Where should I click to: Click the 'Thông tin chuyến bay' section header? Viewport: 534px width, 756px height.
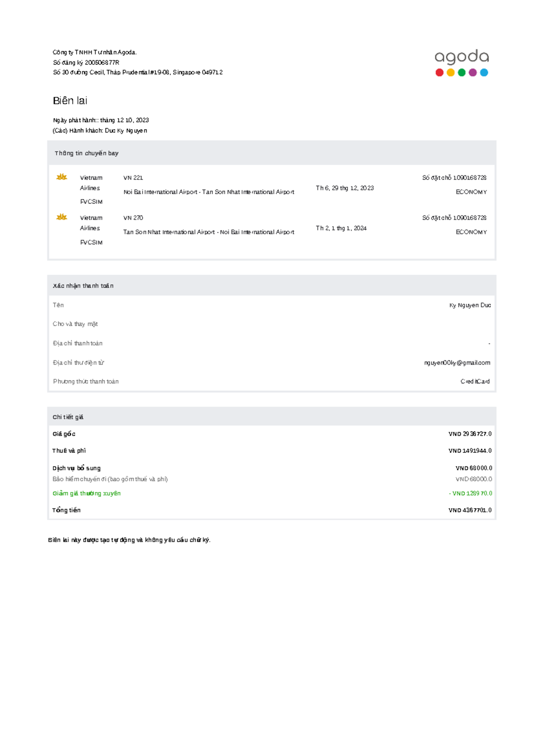[86, 153]
